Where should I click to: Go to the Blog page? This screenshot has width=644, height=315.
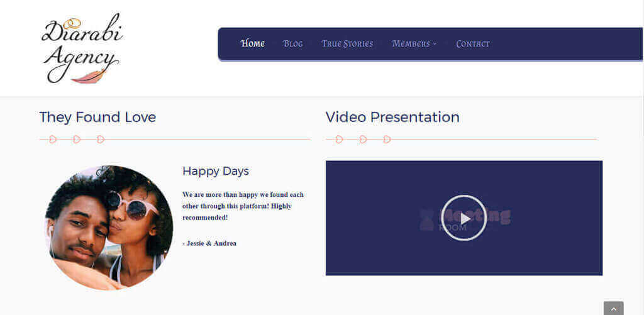coord(292,43)
